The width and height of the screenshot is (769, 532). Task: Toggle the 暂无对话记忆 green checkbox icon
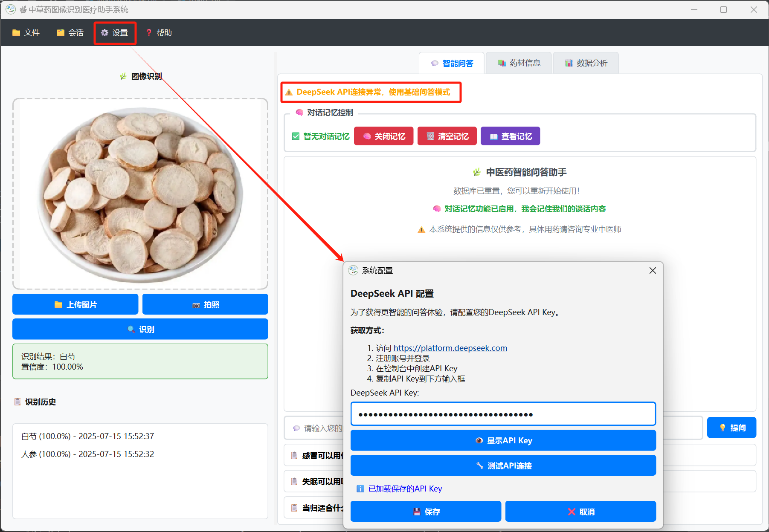296,136
